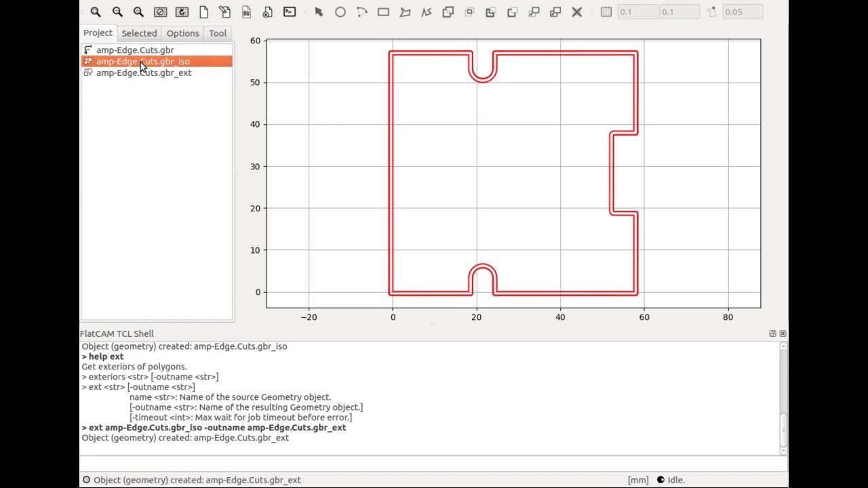Click the Gerber icon beside amp-Edge.Cuts.gbr
This screenshot has width=868, height=488.
click(x=87, y=50)
